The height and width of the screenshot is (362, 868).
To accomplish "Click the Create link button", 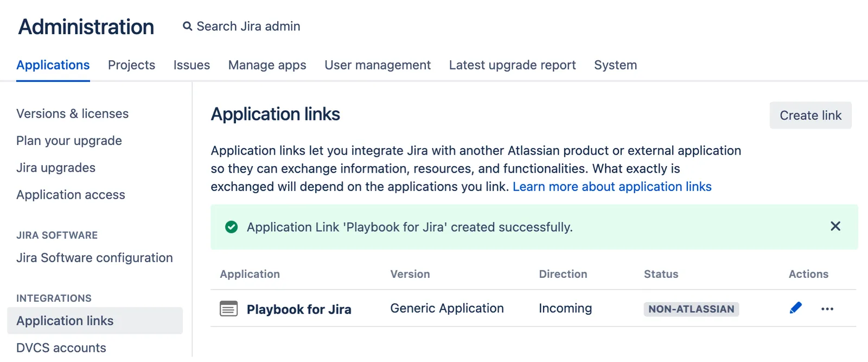I will point(810,115).
